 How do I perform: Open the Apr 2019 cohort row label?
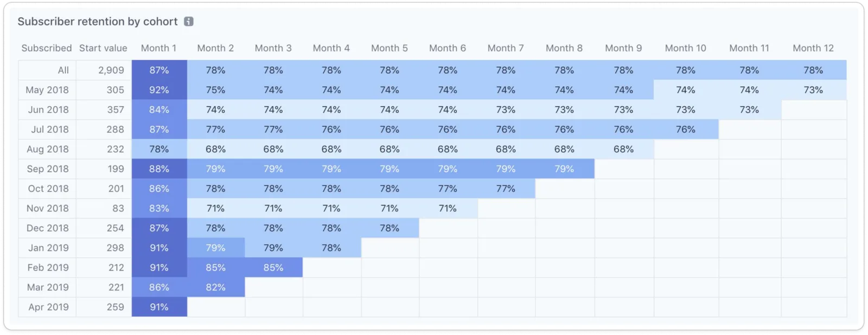pos(47,307)
